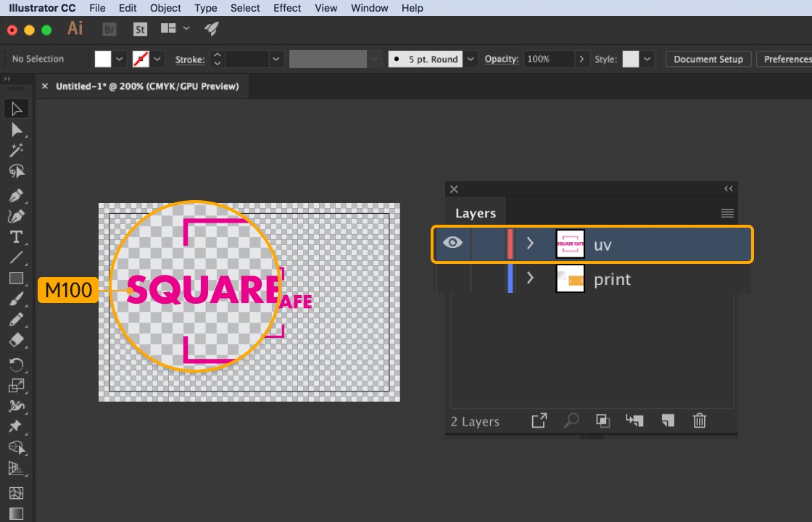Open Preferences from the control bar
This screenshot has height=522, width=812.
click(787, 59)
